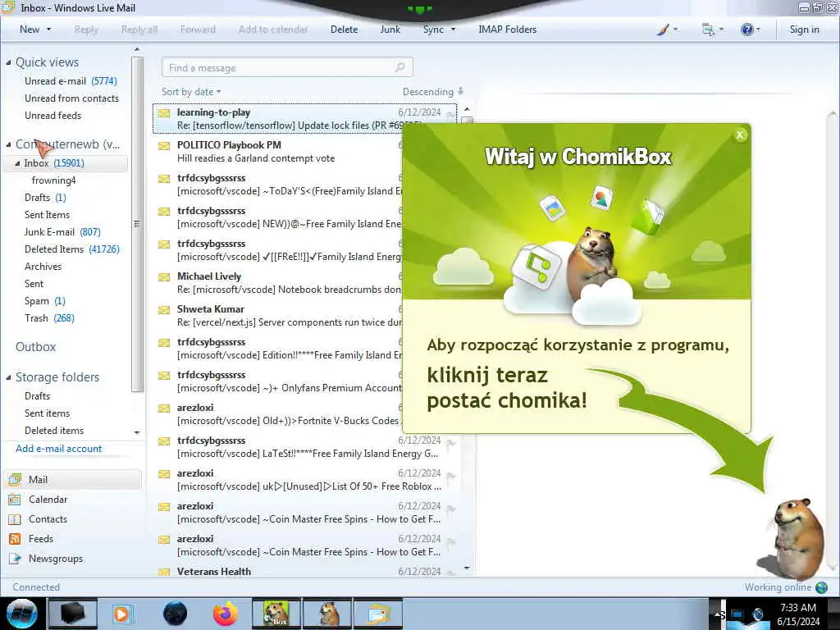
Task: Open the Menus icon next to the paintbrush
Action: point(708,30)
